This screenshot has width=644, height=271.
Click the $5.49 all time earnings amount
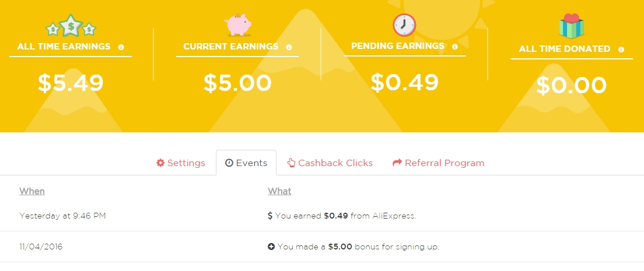[x=71, y=83]
